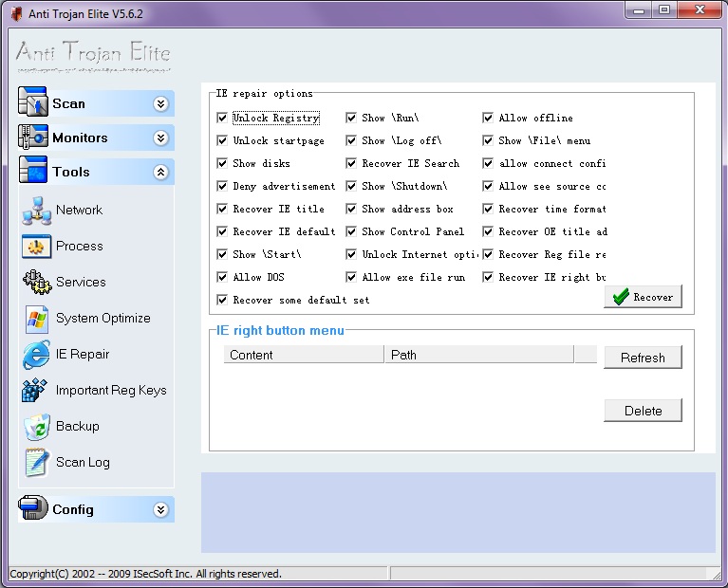Click the Recover button
The height and width of the screenshot is (588, 728).
[643, 297]
